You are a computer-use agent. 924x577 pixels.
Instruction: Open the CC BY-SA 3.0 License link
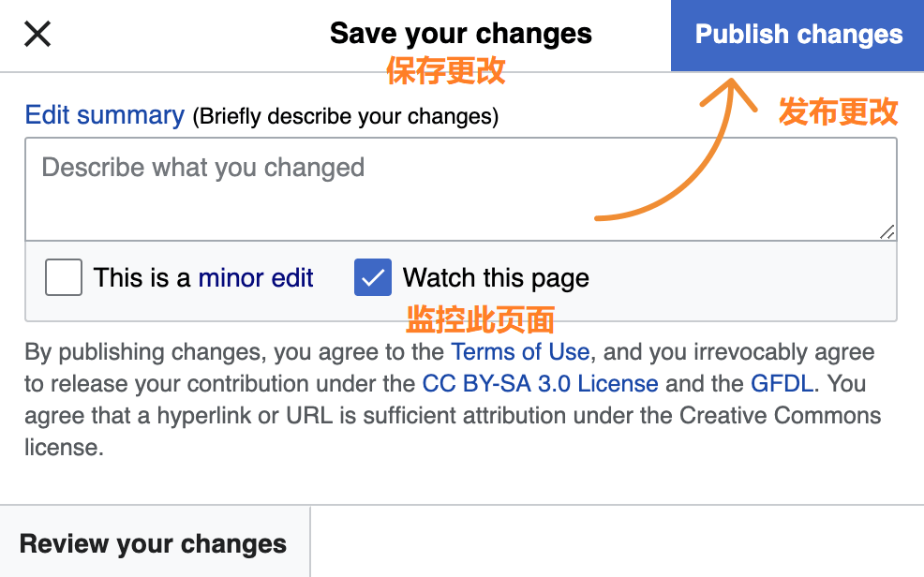coord(541,383)
